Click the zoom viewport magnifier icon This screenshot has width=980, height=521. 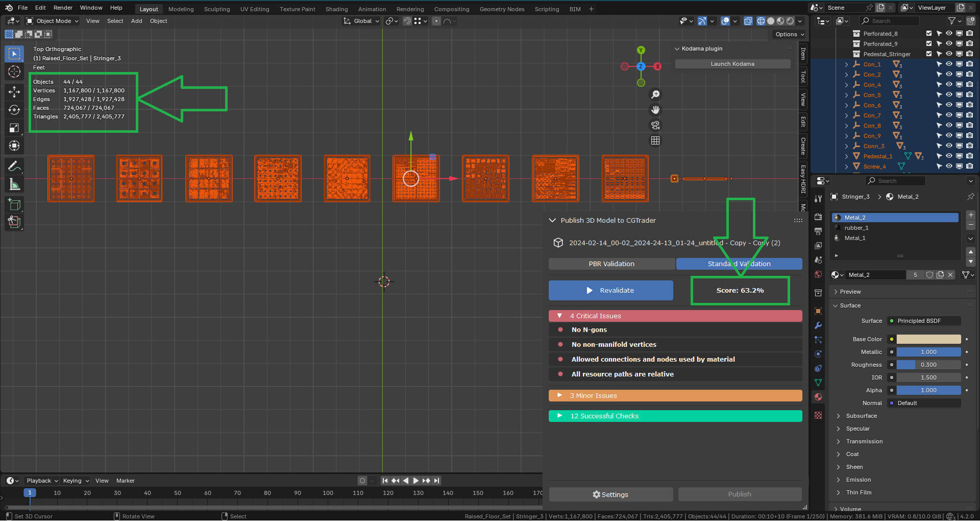point(655,94)
